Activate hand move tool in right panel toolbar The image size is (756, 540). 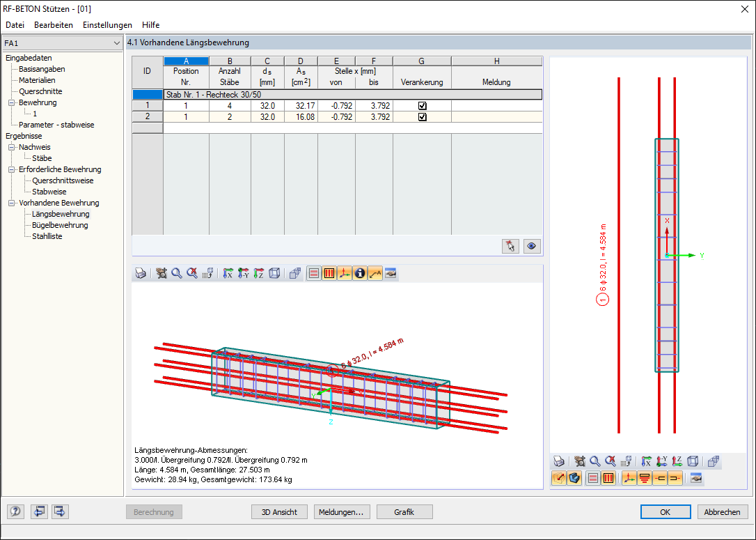click(580, 461)
